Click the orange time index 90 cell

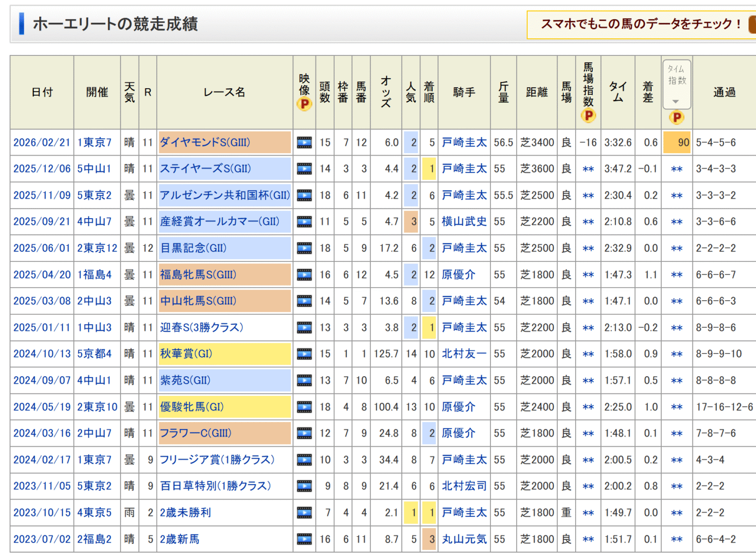[x=677, y=143]
